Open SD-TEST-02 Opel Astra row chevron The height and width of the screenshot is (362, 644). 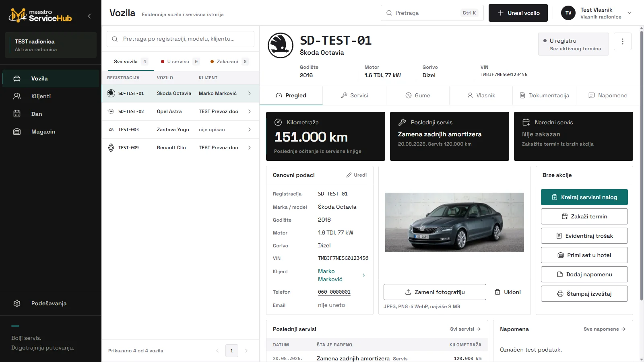point(250,111)
